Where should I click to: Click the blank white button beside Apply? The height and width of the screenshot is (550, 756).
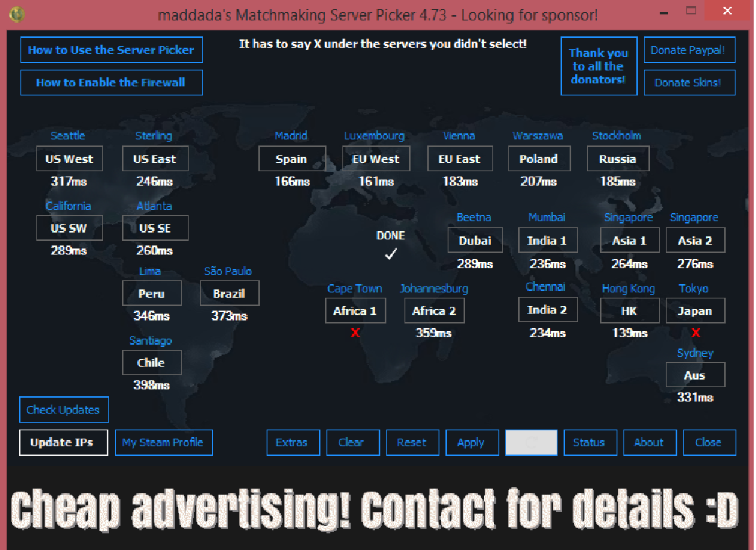click(x=531, y=442)
